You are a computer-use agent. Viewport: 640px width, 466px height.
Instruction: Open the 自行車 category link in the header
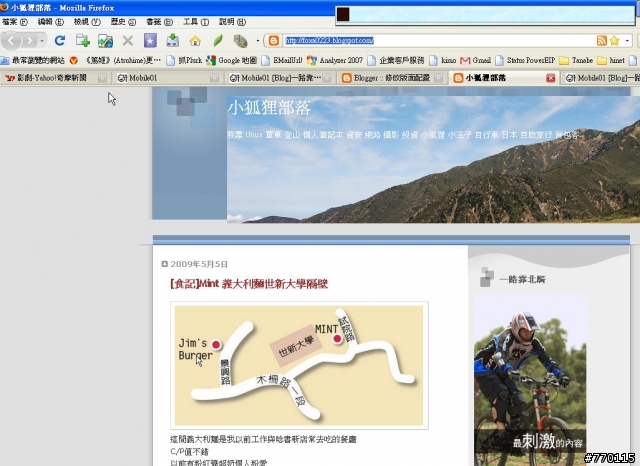[x=487, y=135]
